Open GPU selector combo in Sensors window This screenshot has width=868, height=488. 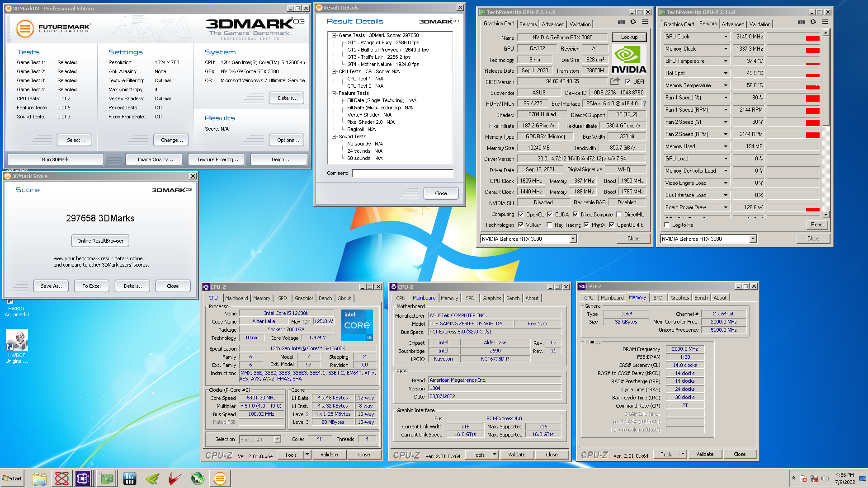[x=753, y=239]
